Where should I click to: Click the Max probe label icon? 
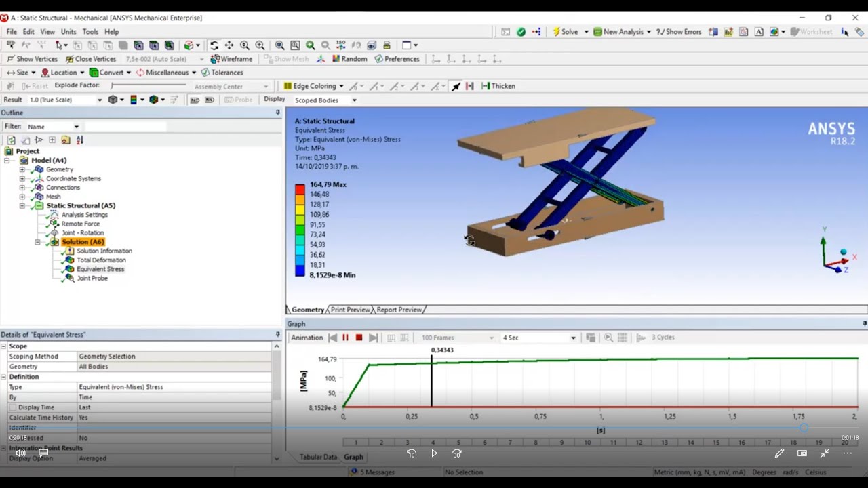click(195, 100)
